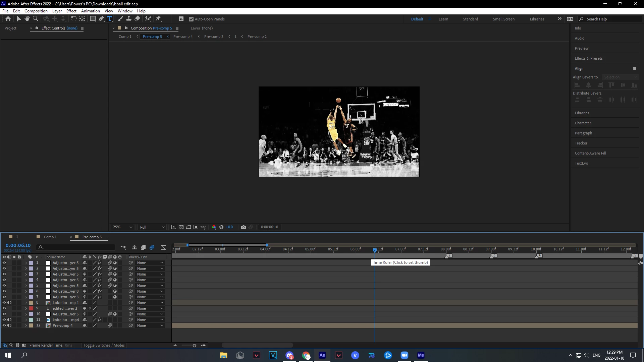Hide layer 9 edited text layer
Image resolution: width=644 pixels, height=362 pixels.
pyautogui.click(x=4, y=308)
